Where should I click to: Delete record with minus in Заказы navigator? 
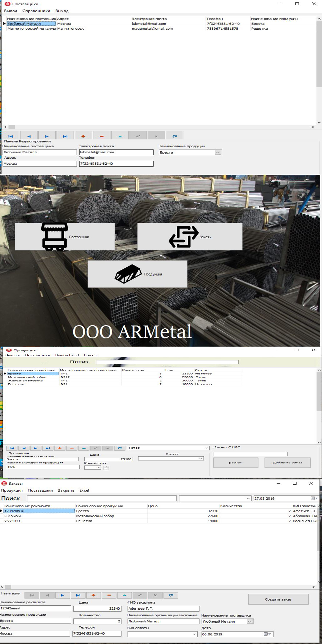click(x=109, y=595)
